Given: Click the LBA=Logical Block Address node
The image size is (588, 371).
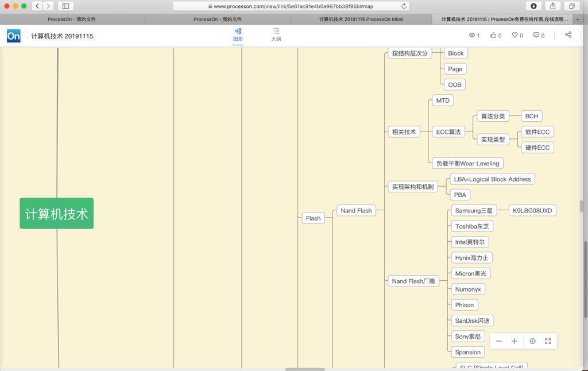Looking at the screenshot, I should pos(492,179).
